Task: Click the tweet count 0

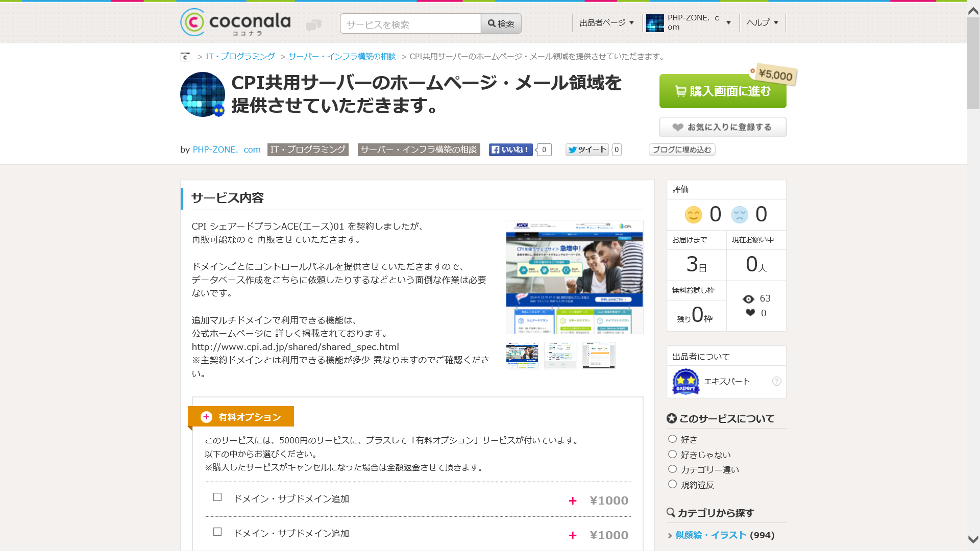Action: point(617,149)
